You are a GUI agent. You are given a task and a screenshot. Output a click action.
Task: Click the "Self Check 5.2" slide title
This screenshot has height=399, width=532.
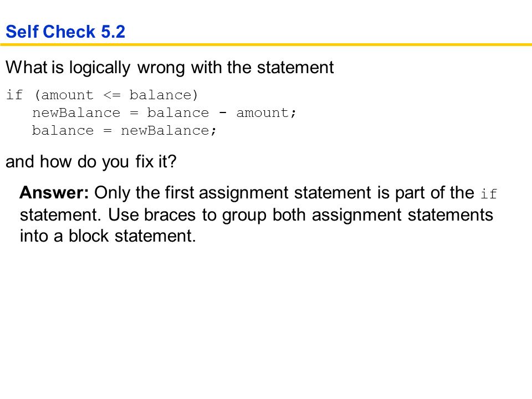click(x=65, y=32)
